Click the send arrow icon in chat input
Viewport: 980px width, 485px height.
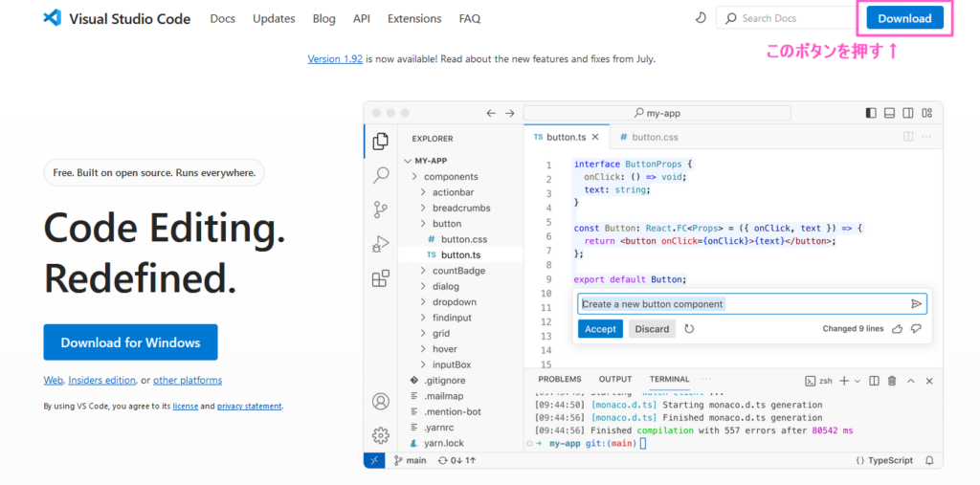[x=916, y=304]
